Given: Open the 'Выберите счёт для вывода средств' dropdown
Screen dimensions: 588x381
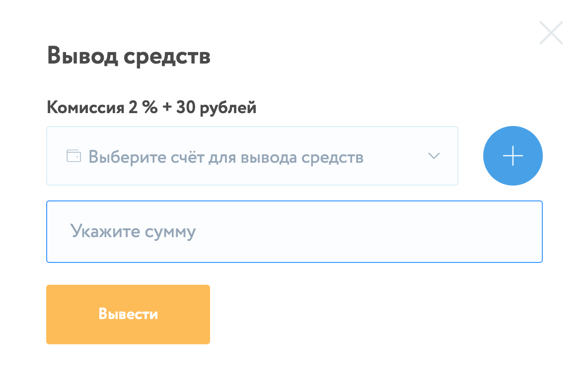Looking at the screenshot, I should click(x=252, y=156).
